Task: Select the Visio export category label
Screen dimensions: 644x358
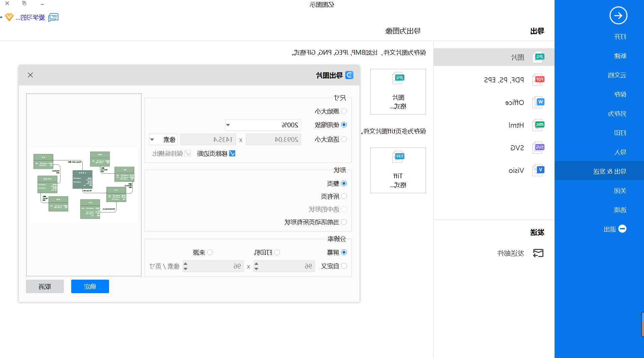Action: [516, 171]
